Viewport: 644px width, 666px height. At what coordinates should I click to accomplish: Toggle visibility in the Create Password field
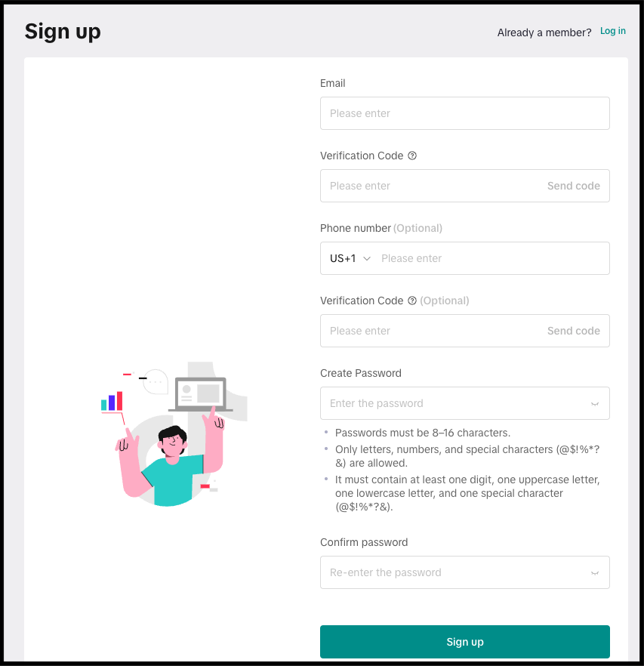[595, 403]
